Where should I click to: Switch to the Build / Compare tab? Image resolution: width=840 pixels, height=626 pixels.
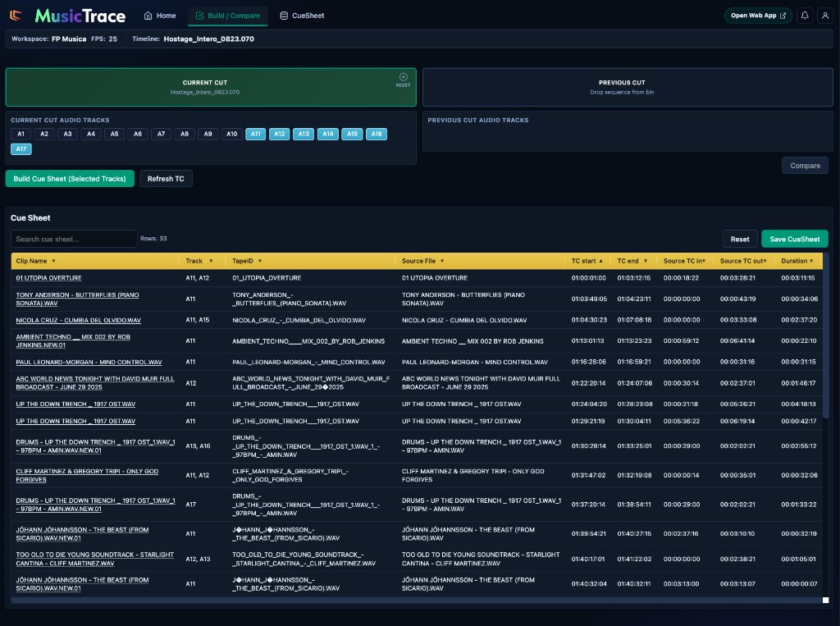[x=228, y=16]
